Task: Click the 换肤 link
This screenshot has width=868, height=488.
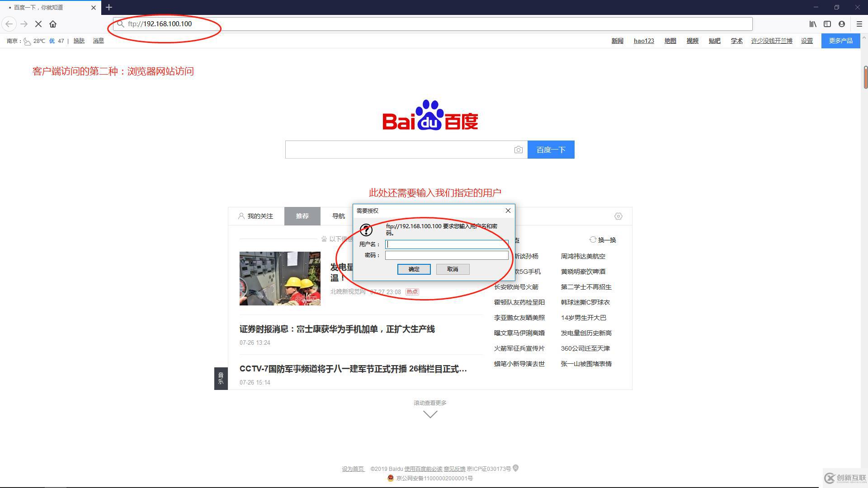Action: (x=79, y=41)
